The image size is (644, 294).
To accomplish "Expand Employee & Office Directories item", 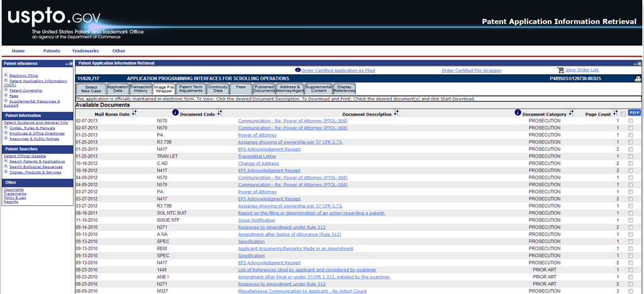I will coord(5,133).
